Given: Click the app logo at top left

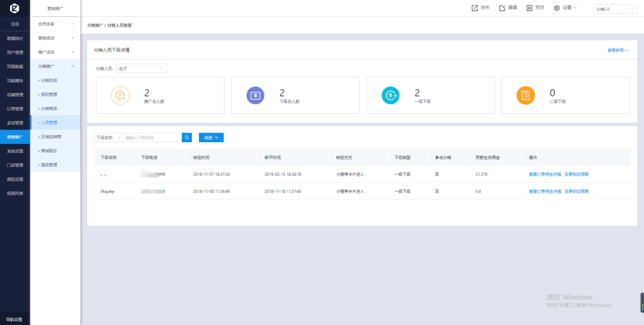Looking at the screenshot, I should pos(15,8).
